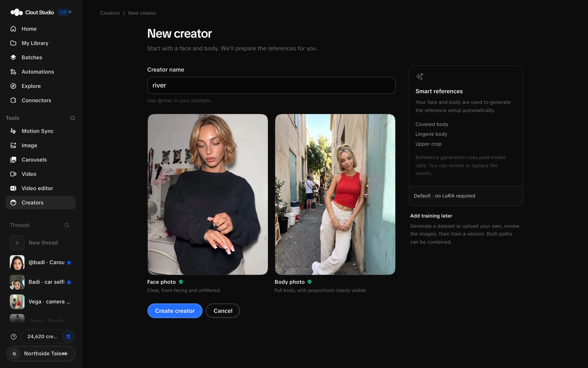Click the New creator breadcrumb
Image resolution: width=588 pixels, height=368 pixels.
(x=142, y=13)
